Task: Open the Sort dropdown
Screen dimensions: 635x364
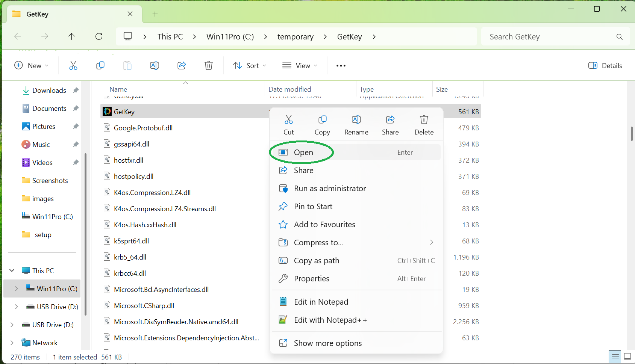Action: tap(250, 66)
